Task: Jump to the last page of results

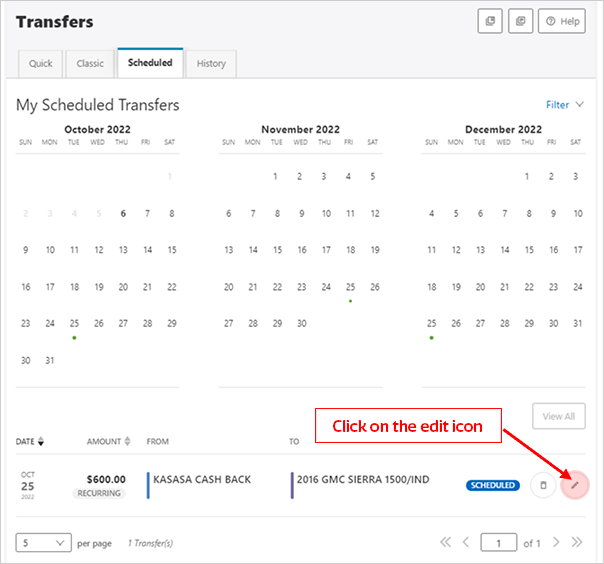Action: (x=577, y=542)
